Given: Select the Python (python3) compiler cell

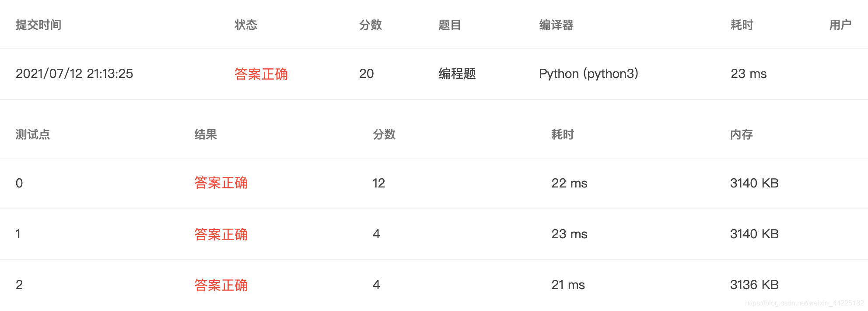Looking at the screenshot, I should coord(588,74).
